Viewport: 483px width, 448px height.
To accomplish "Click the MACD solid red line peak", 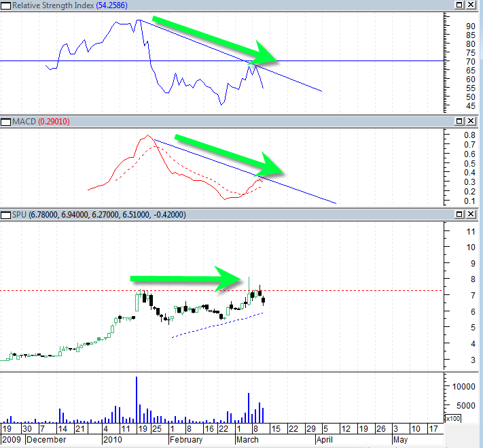I will pos(148,135).
